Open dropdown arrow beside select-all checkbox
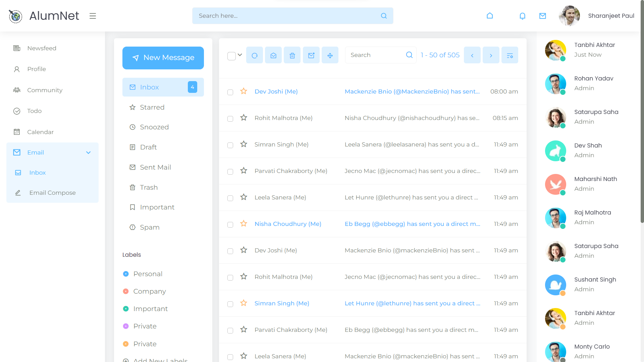Screen dimensions: 644x362 [x=240, y=55]
